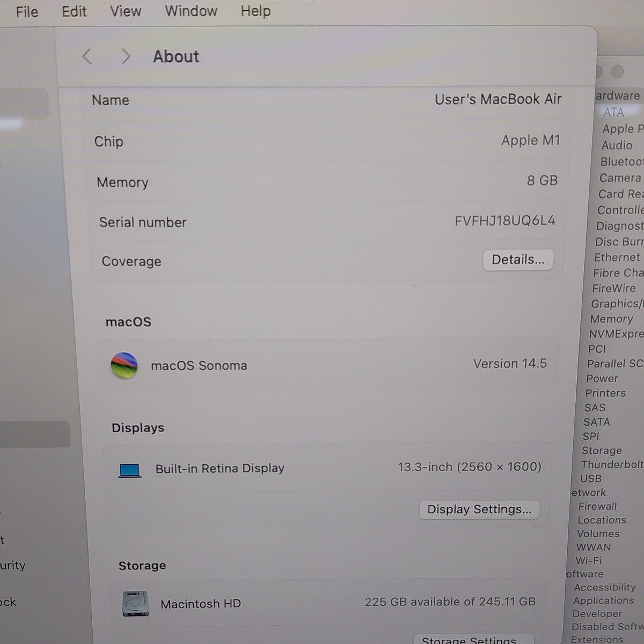The image size is (644, 644).
Task: Click the Apple M1 chip value
Action: pyautogui.click(x=530, y=140)
